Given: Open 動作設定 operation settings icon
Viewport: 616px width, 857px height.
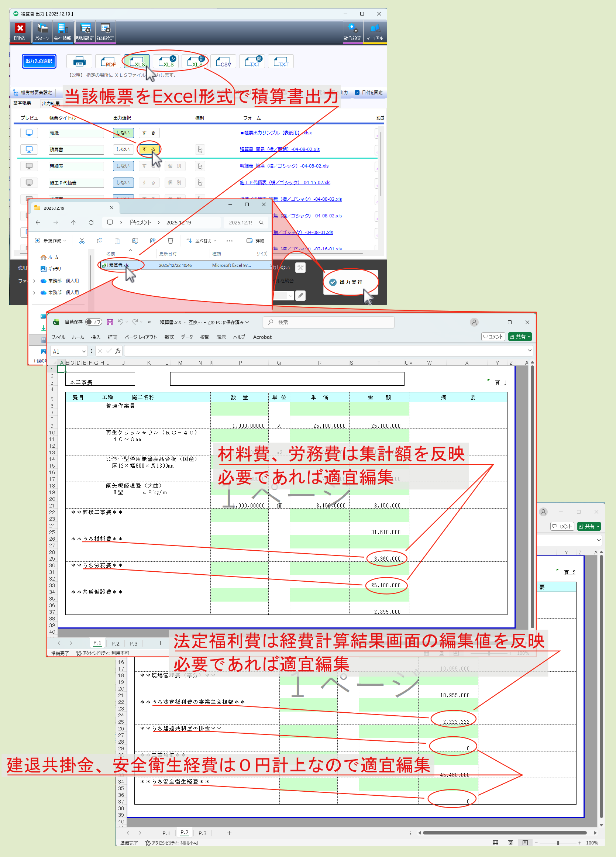Looking at the screenshot, I should [x=352, y=31].
